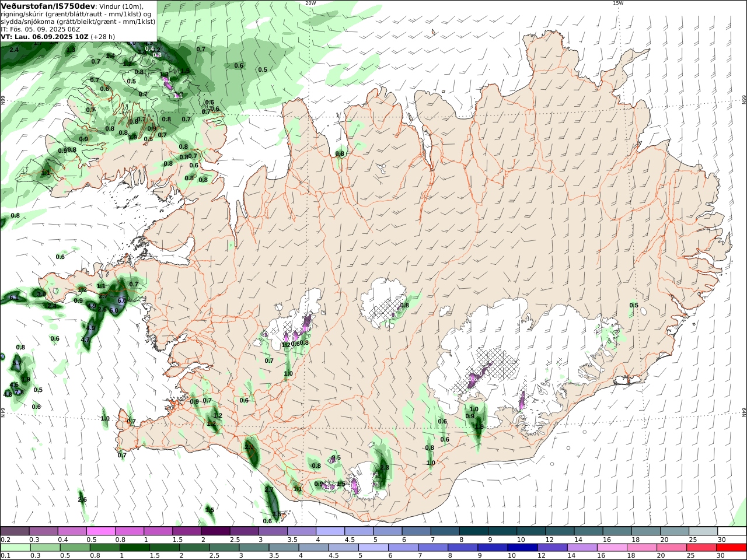Pick the periwinkle rain swatch above 6

(x=402, y=548)
